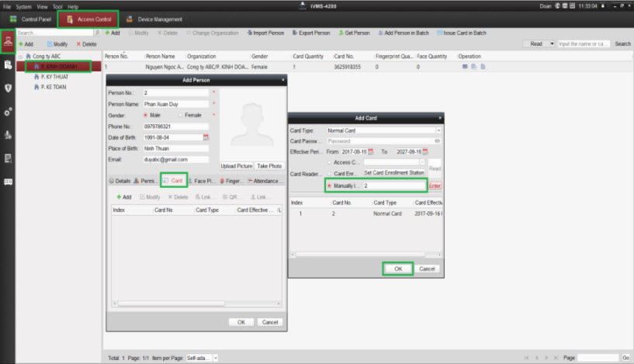
Task: Click the calendar icon for the To date
Action: (x=424, y=152)
